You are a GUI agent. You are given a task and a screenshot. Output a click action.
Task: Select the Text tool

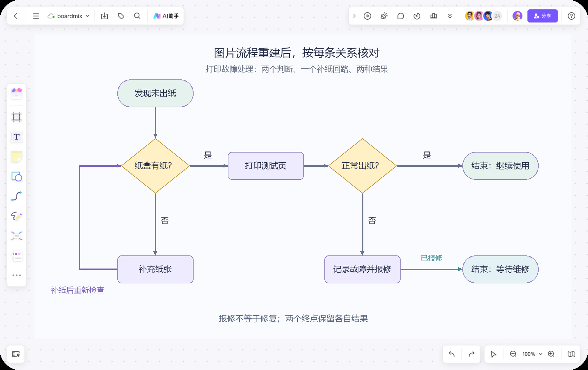(x=17, y=137)
